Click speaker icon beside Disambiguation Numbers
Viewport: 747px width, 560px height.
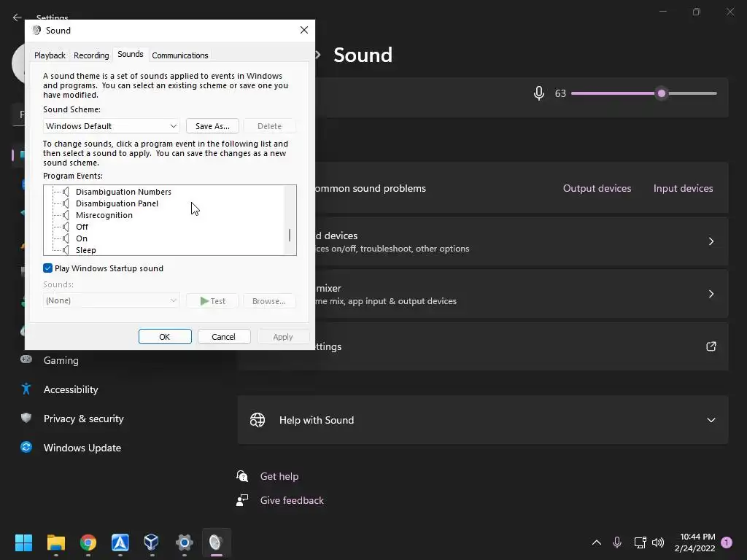pos(66,192)
